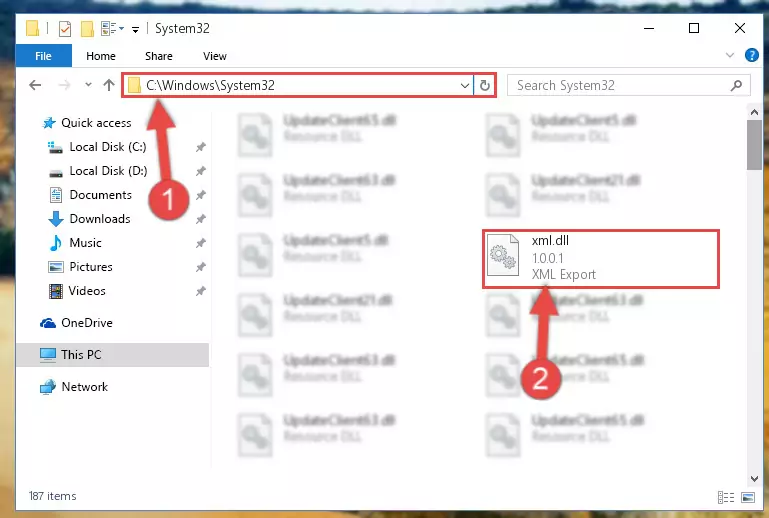Click the pin icon beside Music

click(201, 243)
